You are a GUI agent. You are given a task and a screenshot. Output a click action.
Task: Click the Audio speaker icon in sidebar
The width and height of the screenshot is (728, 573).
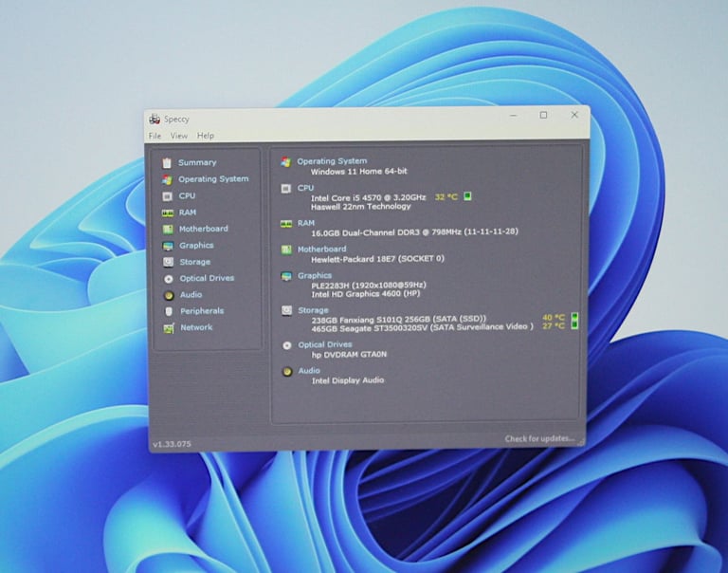pyautogui.click(x=169, y=295)
